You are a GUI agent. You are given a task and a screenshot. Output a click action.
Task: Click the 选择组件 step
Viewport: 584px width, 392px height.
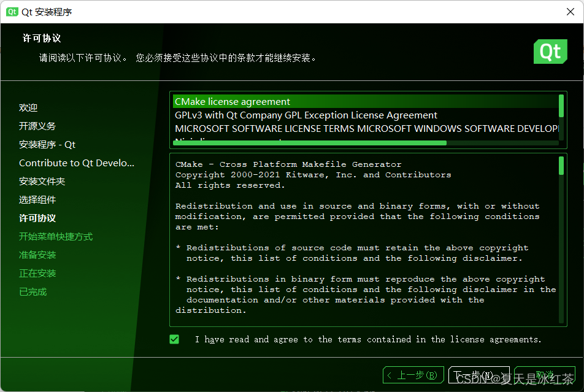pyautogui.click(x=37, y=200)
